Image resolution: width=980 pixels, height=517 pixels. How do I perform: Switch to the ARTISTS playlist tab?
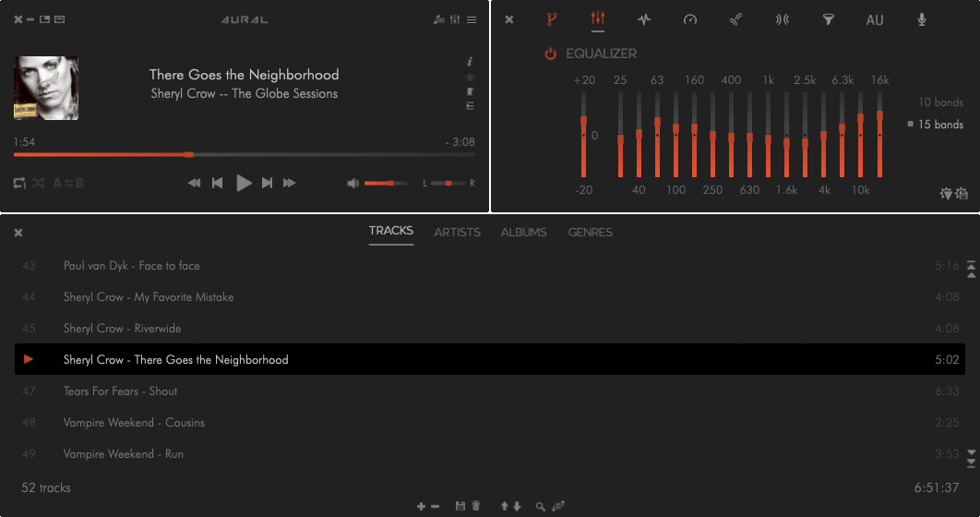point(457,232)
